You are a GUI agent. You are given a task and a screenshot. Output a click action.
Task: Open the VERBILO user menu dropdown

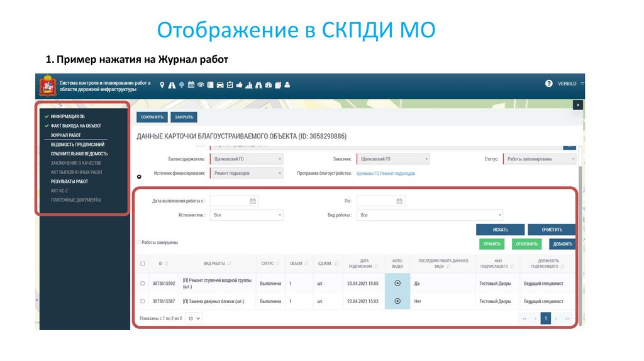point(570,84)
